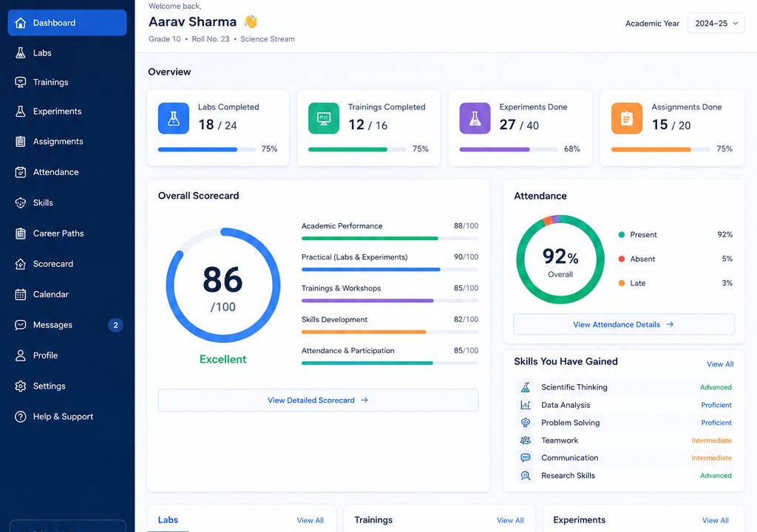The image size is (757, 532).
Task: Click the '15 / 20' Assignments Done count
Action: coord(671,125)
